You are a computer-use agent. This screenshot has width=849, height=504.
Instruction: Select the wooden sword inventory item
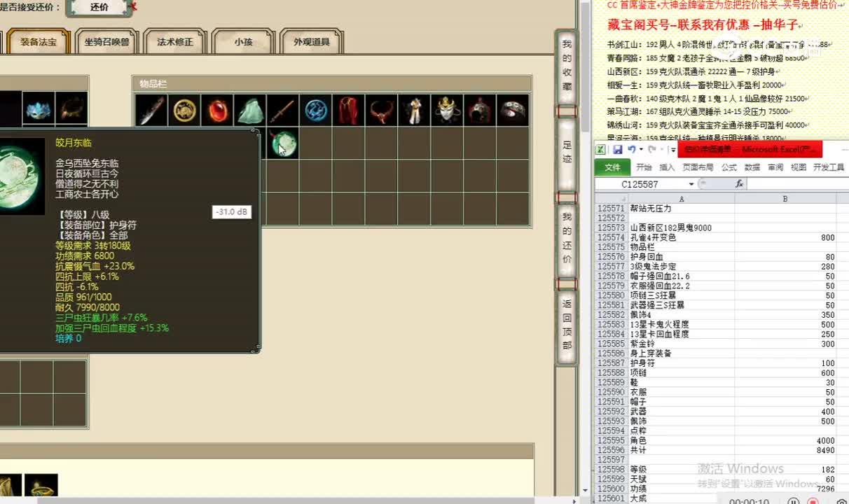coord(283,110)
